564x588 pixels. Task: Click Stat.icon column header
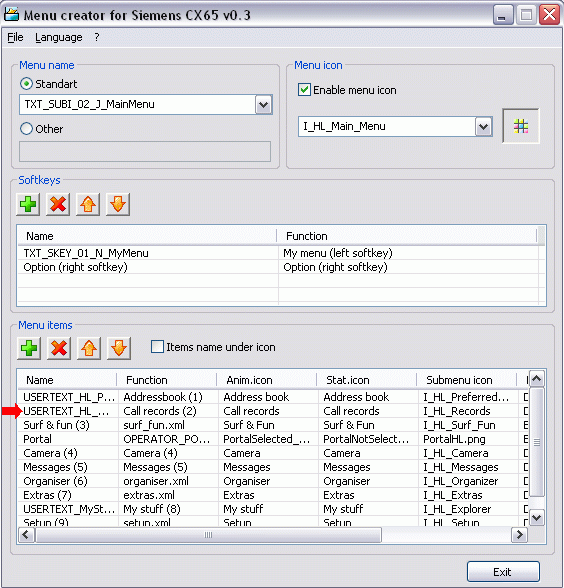point(367,380)
